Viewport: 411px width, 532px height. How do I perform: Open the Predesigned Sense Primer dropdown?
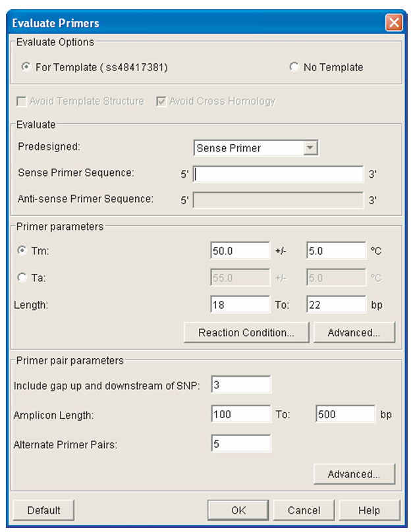click(311, 148)
